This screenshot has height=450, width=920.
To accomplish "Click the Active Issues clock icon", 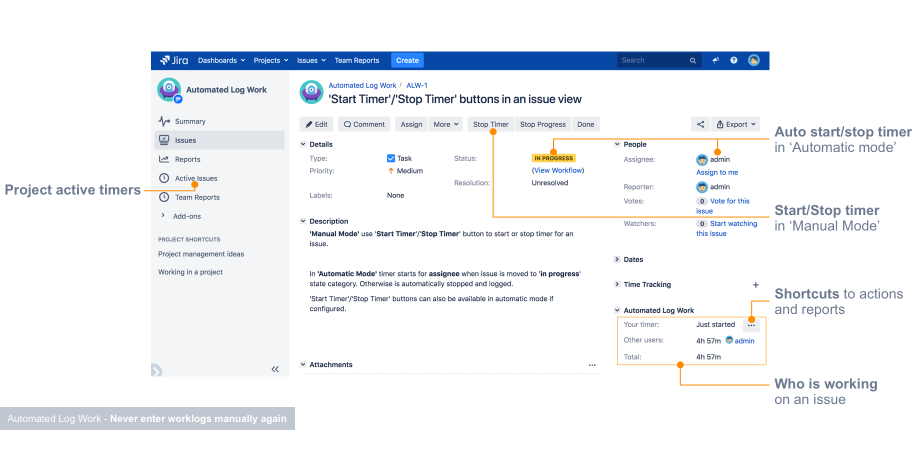I will click(164, 178).
